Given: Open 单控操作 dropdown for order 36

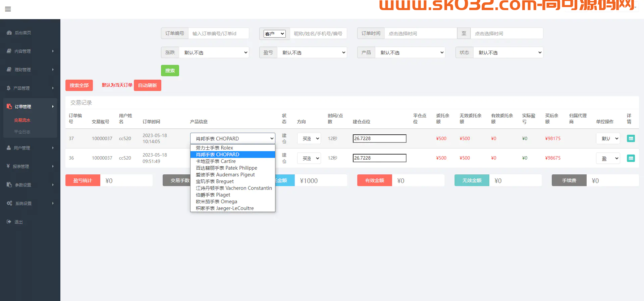Looking at the screenshot, I should (608, 158).
